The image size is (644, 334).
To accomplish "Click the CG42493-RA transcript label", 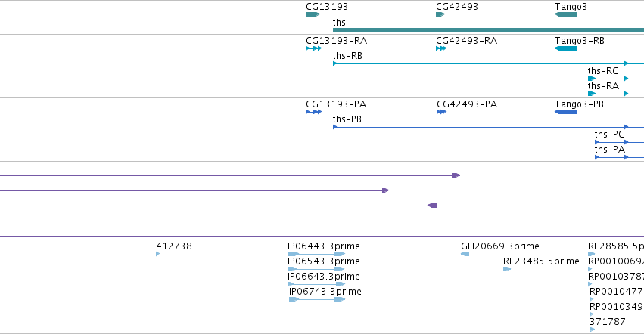I will tap(467, 41).
